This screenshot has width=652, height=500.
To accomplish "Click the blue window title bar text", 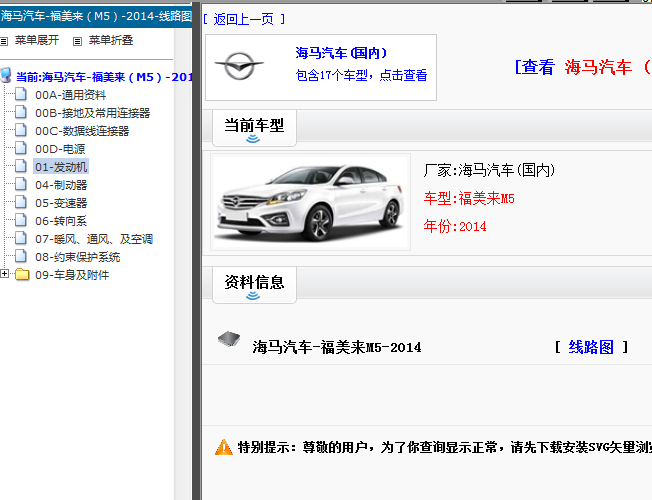I will coord(96,16).
